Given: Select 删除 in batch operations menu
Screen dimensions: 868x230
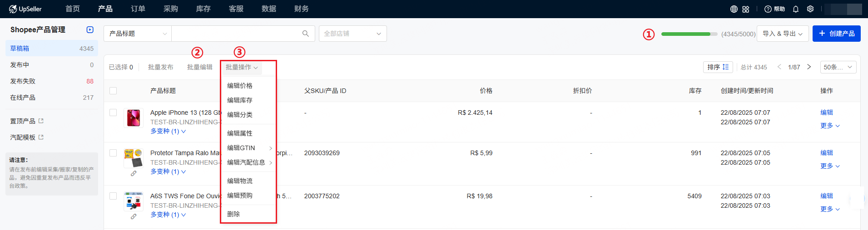Looking at the screenshot, I should (233, 214).
